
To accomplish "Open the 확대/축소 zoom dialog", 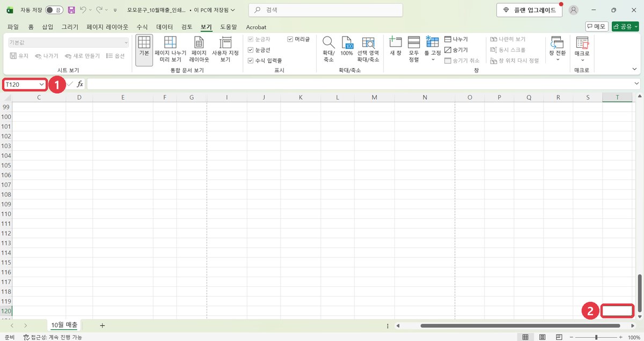I will point(328,50).
